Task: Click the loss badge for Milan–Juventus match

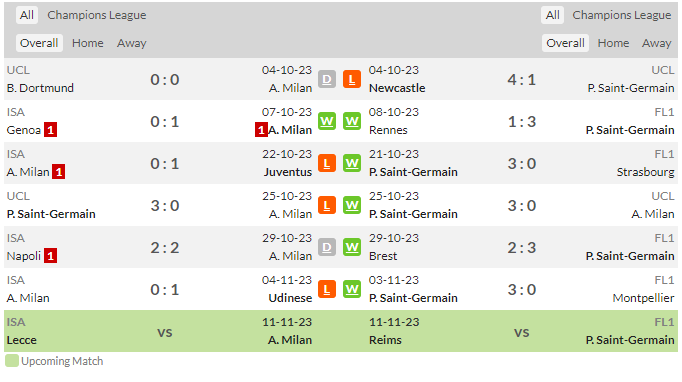Action: tap(327, 163)
